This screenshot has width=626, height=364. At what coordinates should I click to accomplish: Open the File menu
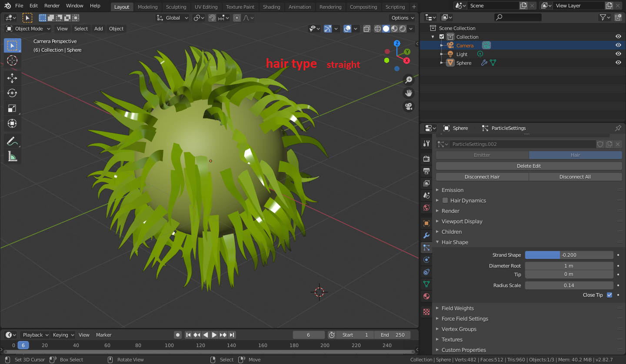point(19,6)
